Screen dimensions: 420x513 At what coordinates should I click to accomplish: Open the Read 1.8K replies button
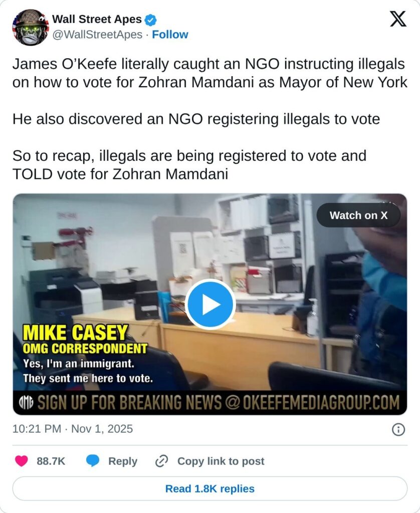[210, 488]
